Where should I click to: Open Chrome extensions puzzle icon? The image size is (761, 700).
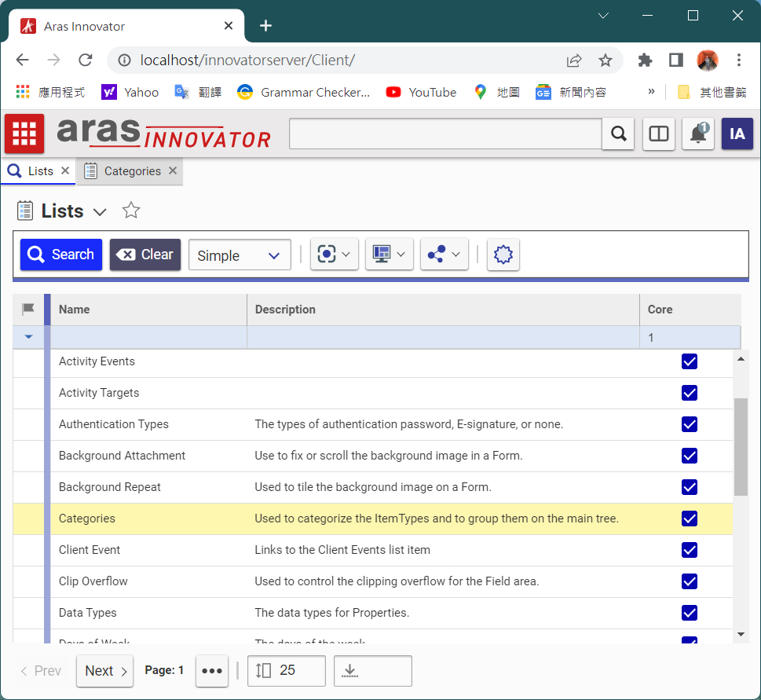coord(645,60)
